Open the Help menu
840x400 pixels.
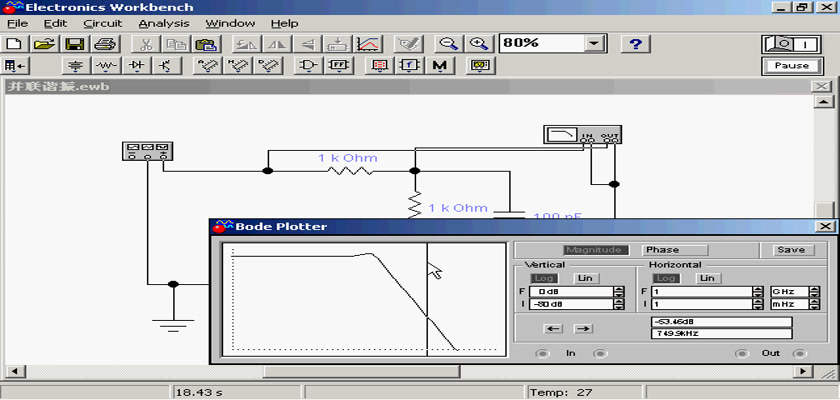284,24
